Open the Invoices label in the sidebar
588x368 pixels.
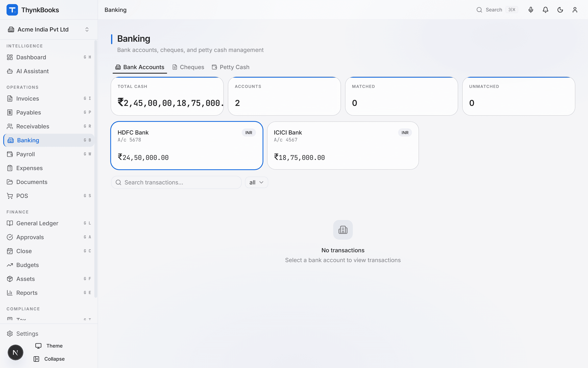[x=27, y=99]
